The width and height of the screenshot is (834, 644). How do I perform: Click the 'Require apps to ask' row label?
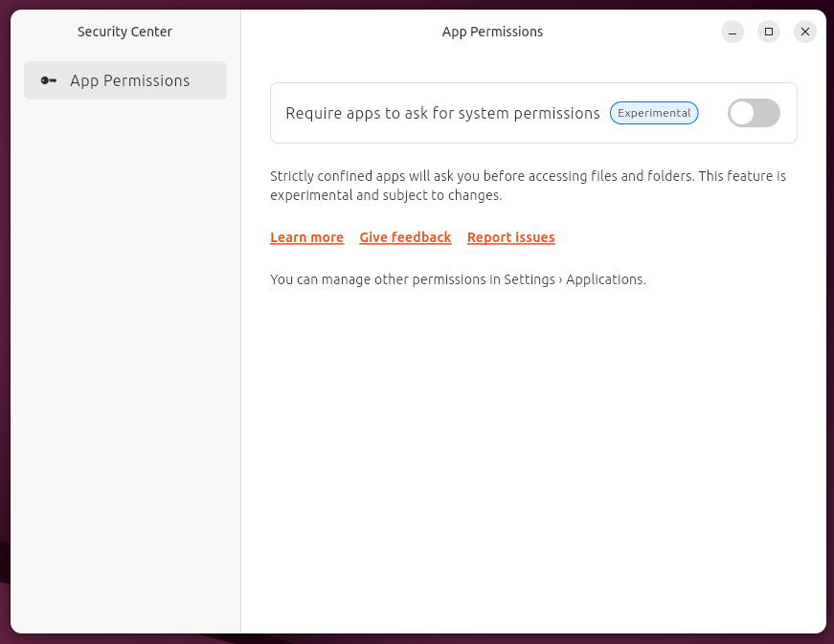(x=442, y=113)
